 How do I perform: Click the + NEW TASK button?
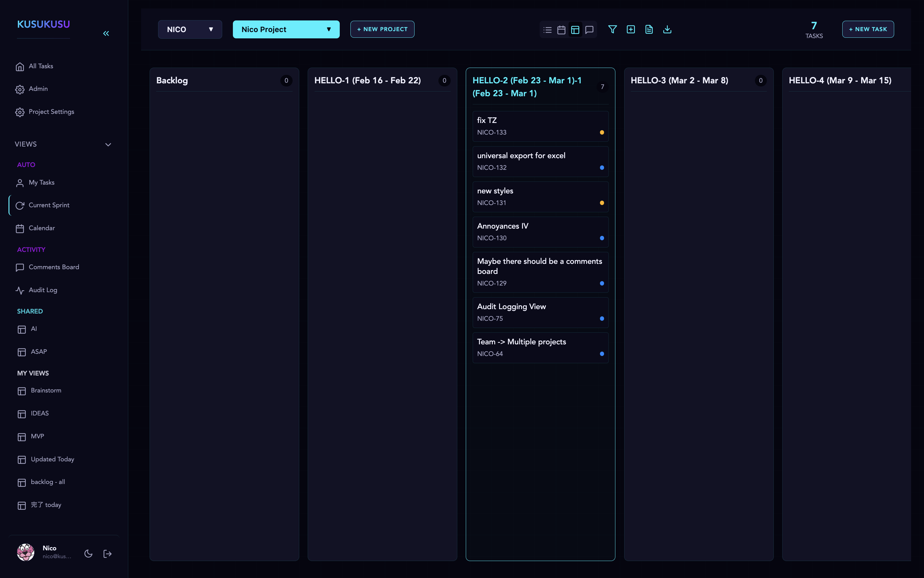[x=867, y=29]
